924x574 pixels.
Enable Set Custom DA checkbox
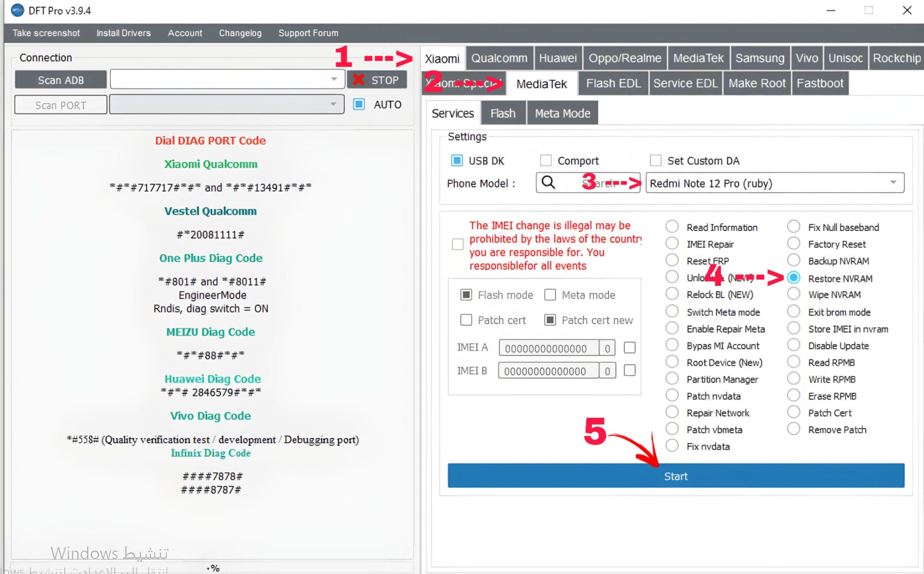[655, 161]
